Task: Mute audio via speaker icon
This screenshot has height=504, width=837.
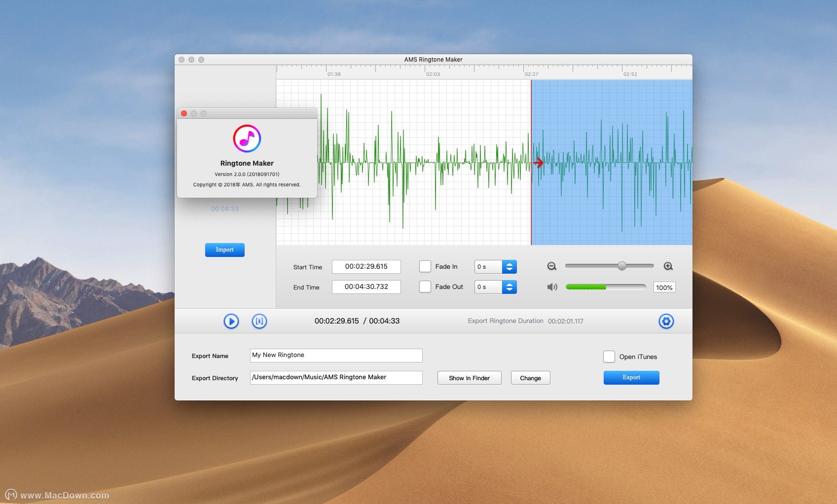Action: 552,287
